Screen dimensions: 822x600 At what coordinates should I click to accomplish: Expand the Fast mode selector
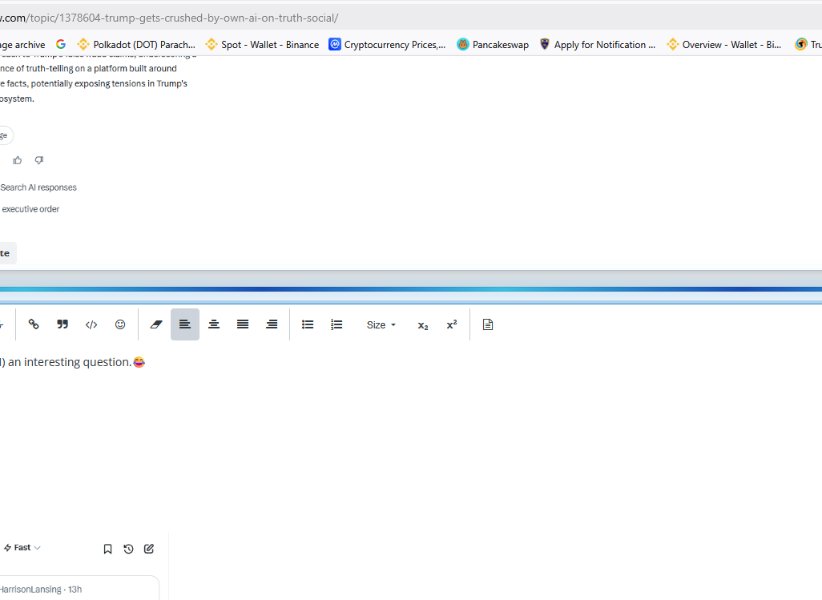(x=22, y=548)
